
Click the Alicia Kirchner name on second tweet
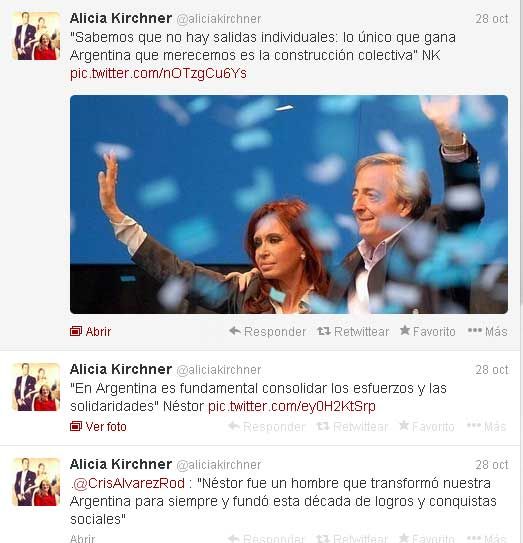(121, 369)
